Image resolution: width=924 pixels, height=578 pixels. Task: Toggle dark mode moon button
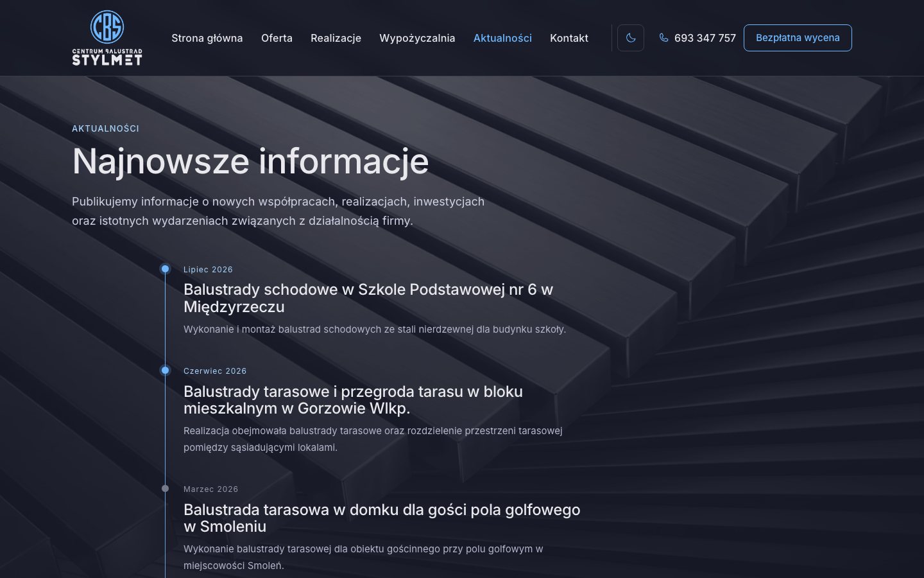631,38
